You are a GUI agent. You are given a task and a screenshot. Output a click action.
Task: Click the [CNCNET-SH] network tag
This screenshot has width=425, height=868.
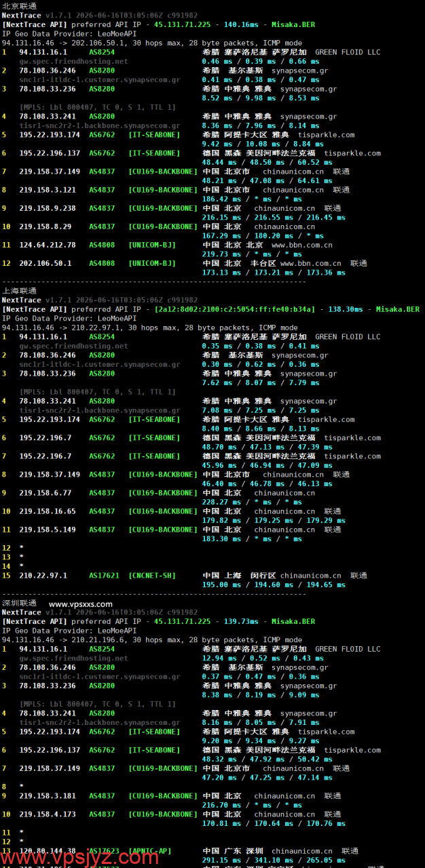point(152,576)
